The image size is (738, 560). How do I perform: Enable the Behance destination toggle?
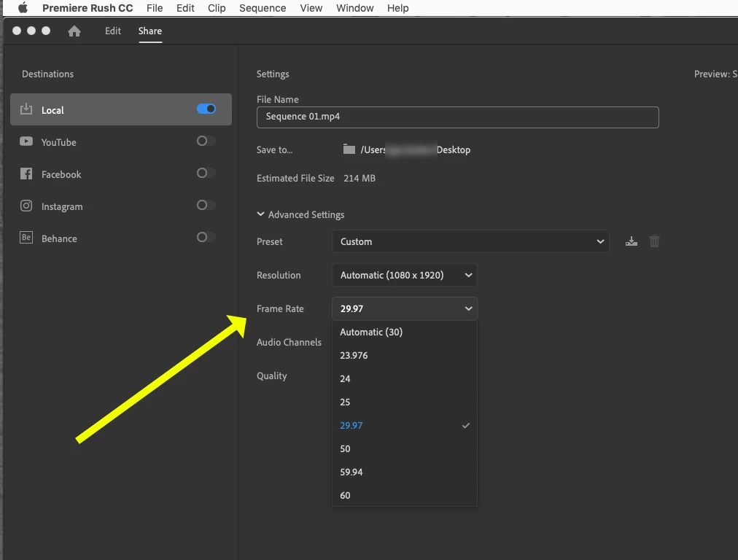coord(206,237)
